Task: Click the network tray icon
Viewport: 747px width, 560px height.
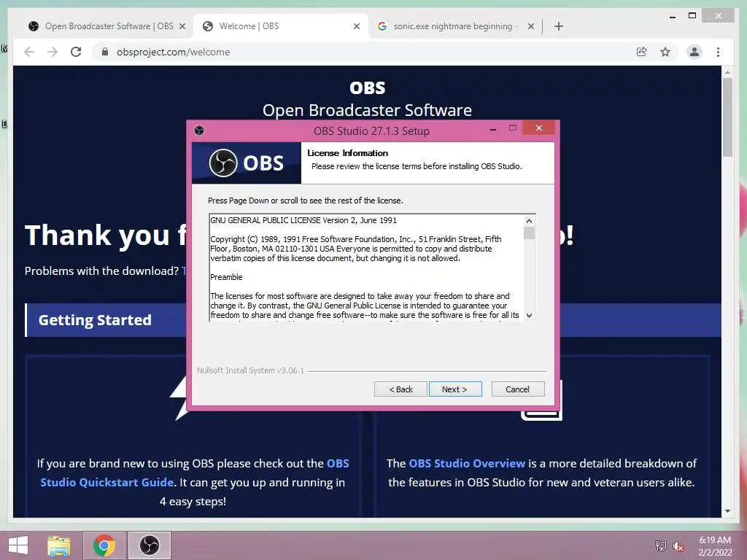Action: point(661,545)
